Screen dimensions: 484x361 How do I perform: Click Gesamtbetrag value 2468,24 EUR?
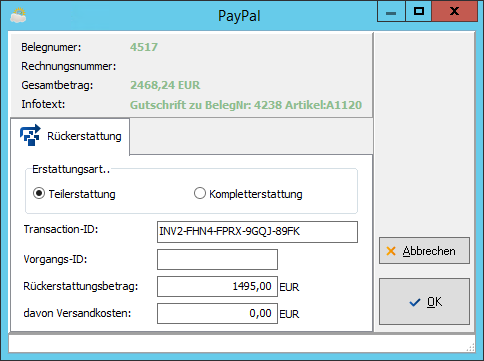tap(165, 85)
